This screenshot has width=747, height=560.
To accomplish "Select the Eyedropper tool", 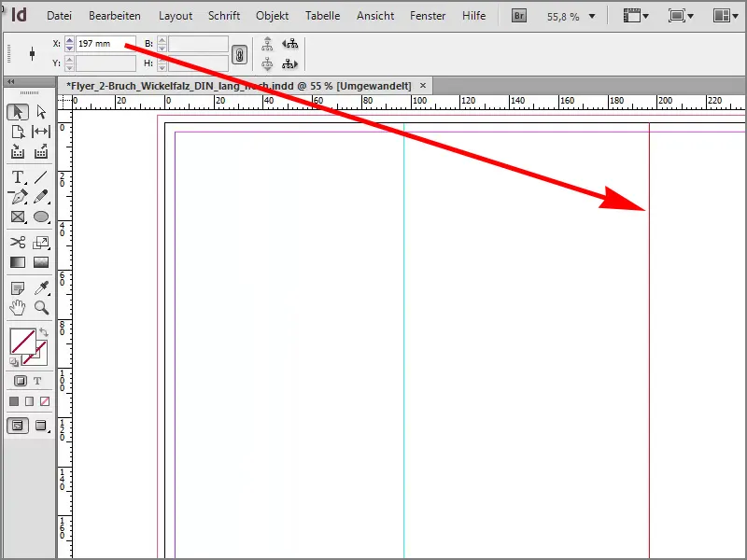I will point(41,288).
